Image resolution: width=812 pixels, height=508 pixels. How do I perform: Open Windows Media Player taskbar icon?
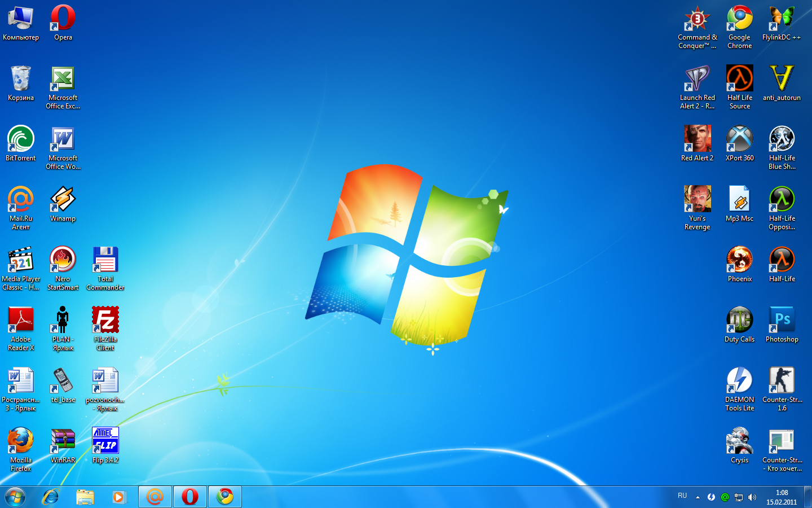pyautogui.click(x=119, y=497)
